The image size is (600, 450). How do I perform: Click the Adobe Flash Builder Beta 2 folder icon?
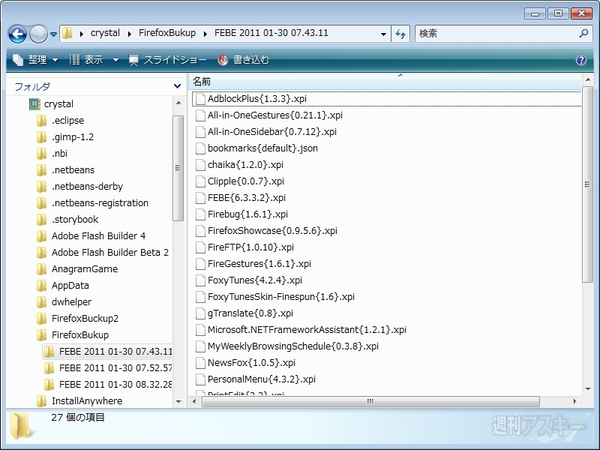pyautogui.click(x=41, y=252)
